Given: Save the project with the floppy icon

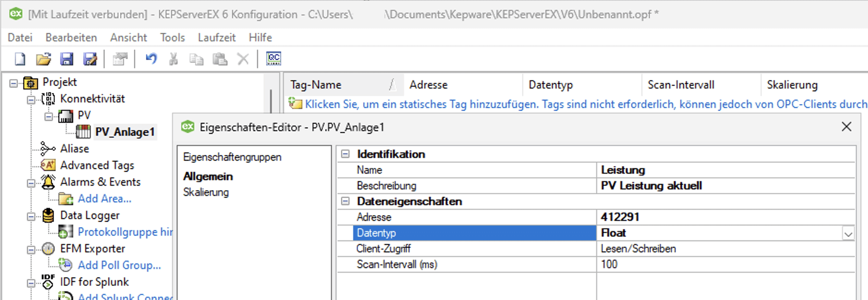Looking at the screenshot, I should [x=67, y=59].
